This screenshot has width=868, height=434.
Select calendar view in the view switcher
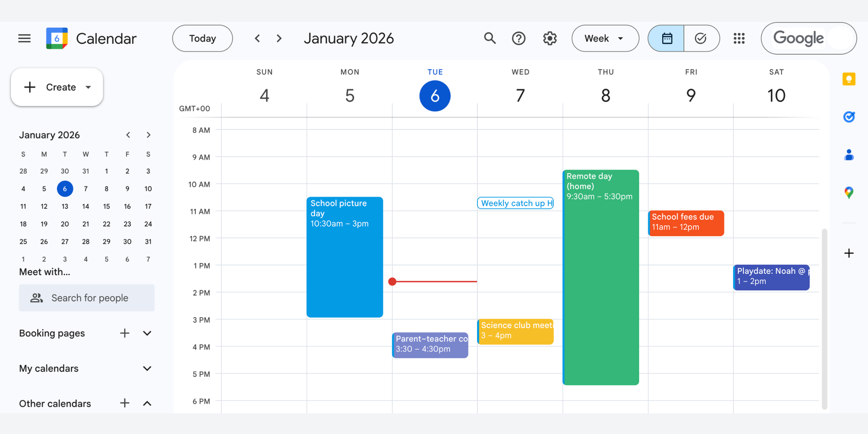666,38
